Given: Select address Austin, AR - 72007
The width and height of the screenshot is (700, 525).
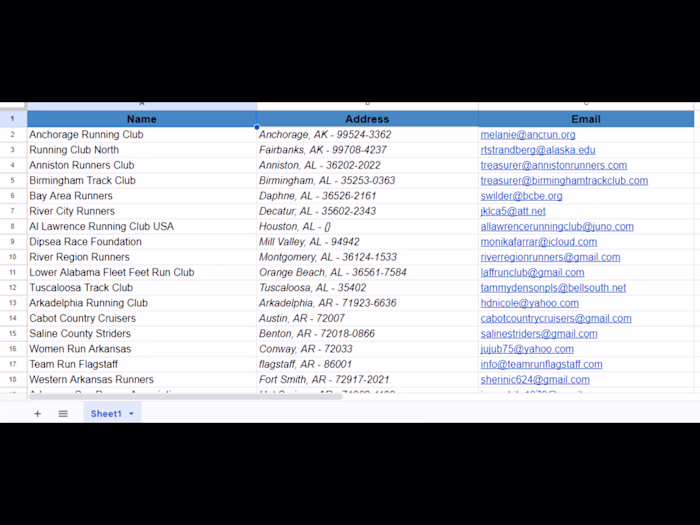Looking at the screenshot, I should click(x=367, y=318).
